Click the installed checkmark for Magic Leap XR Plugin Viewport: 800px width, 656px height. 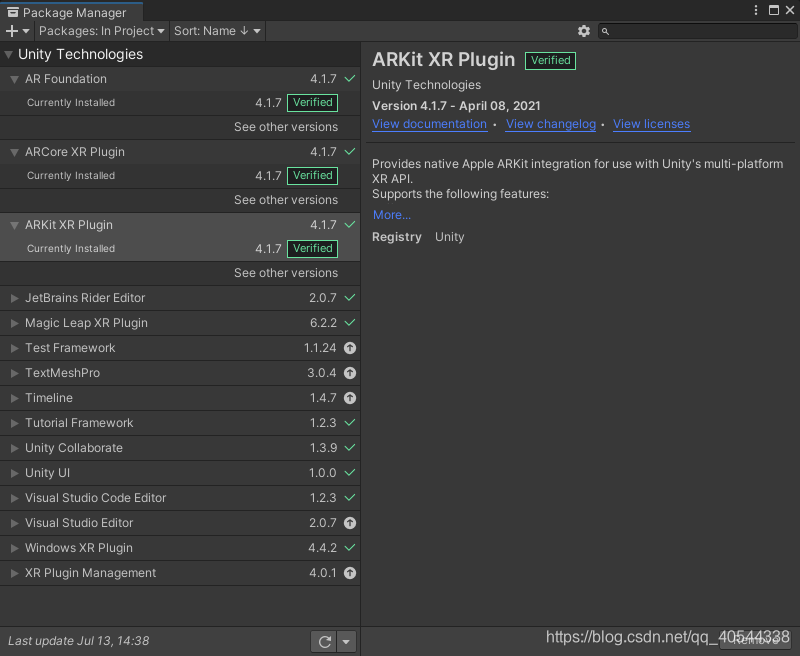pyautogui.click(x=349, y=322)
